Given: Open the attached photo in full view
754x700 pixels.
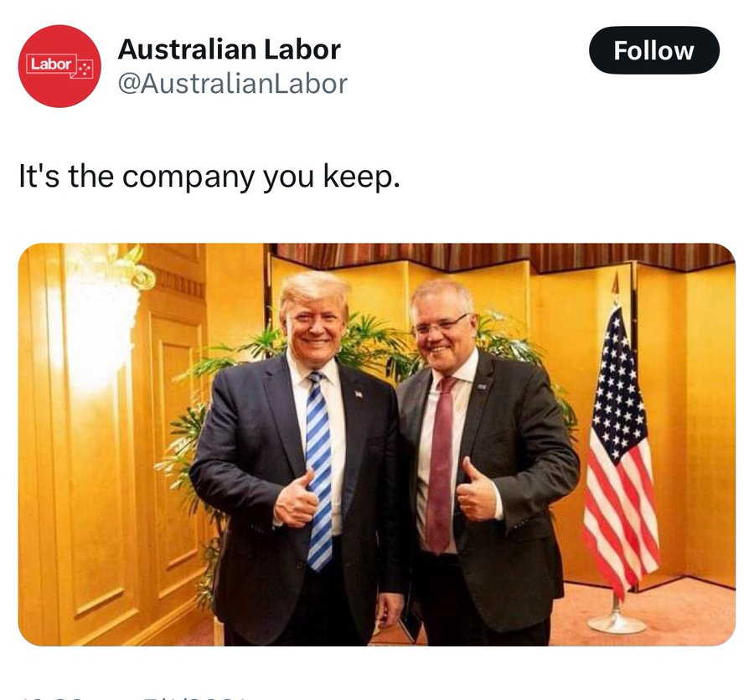Looking at the screenshot, I should point(376,445).
